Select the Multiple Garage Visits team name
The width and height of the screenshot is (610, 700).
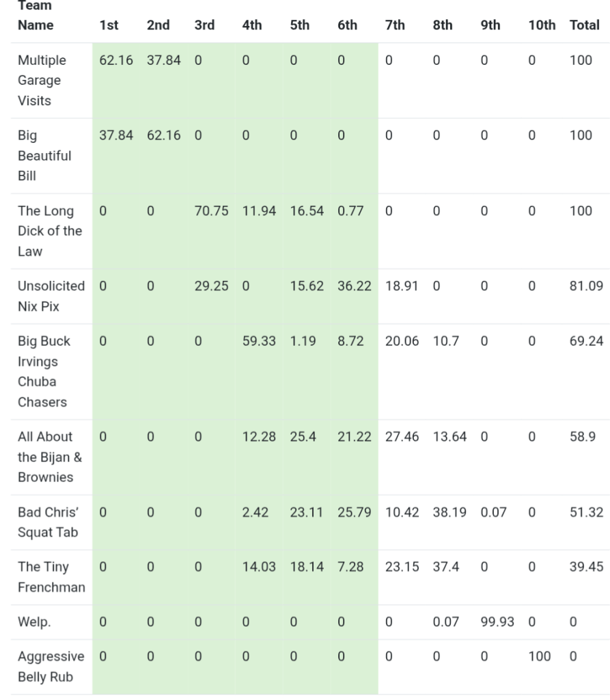pyautogui.click(x=42, y=80)
